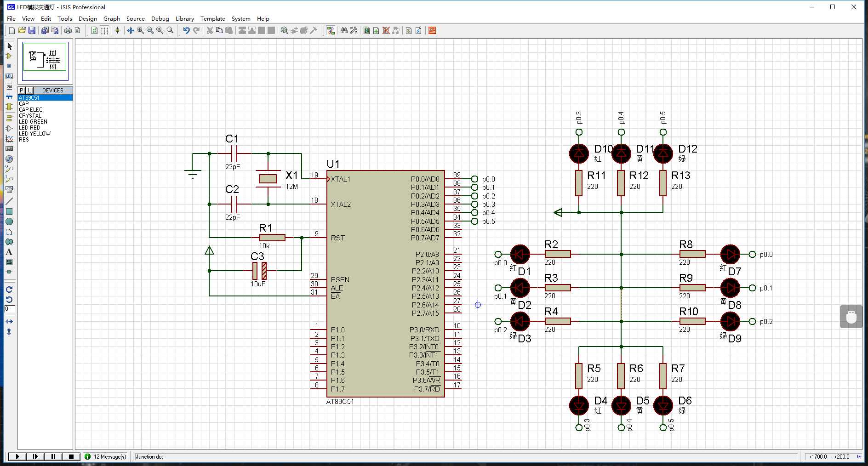Open the Graph menu
Viewport: 868px width, 466px height.
[x=112, y=19]
